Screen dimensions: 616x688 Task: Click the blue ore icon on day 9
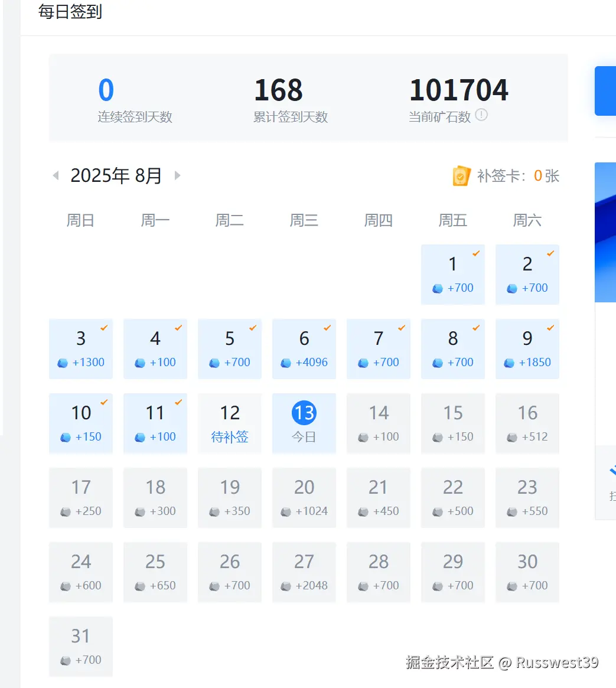509,363
